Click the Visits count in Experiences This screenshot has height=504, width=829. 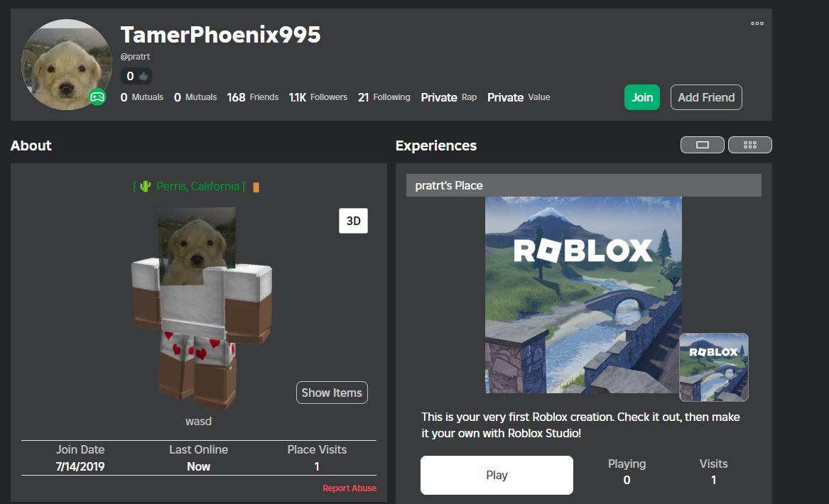[713, 480]
